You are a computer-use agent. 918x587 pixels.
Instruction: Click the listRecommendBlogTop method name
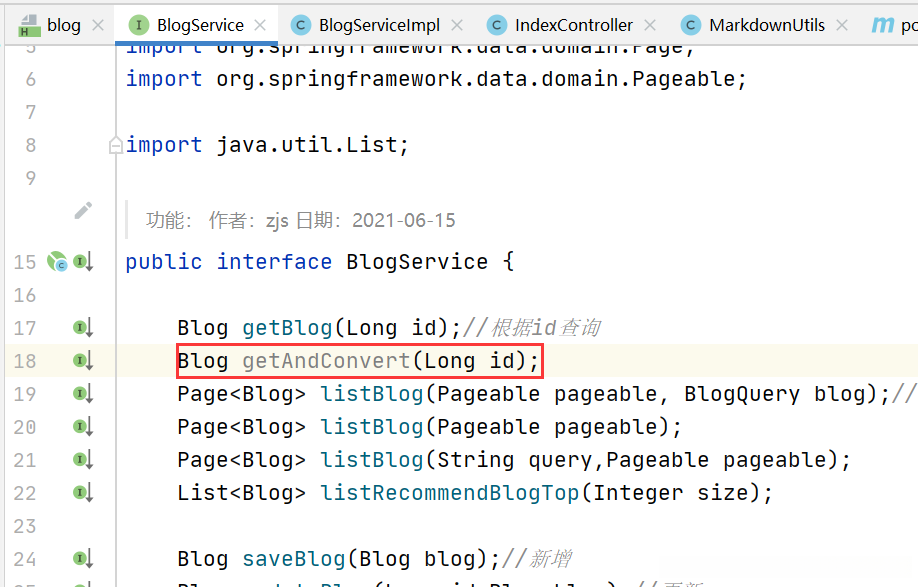[450, 493]
